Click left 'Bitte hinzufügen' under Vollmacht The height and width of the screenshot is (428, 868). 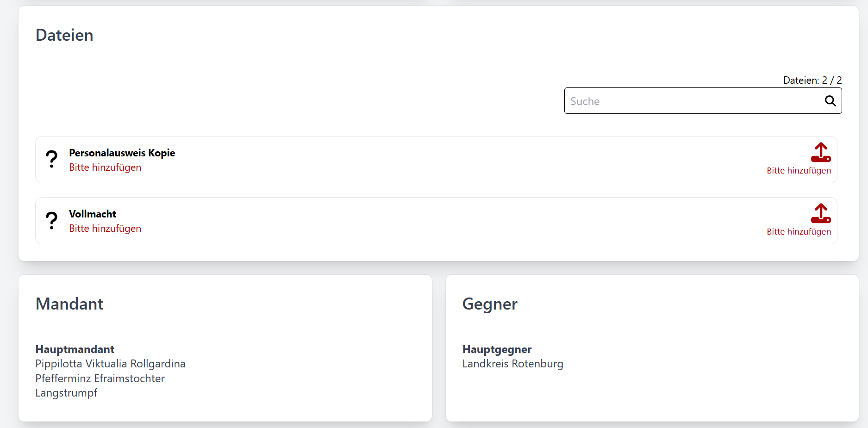[x=105, y=229]
